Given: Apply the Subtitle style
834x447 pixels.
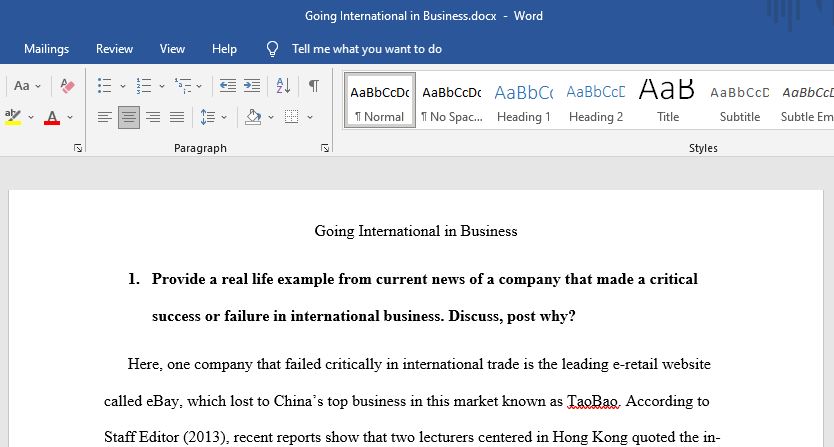Looking at the screenshot, I should click(740, 101).
